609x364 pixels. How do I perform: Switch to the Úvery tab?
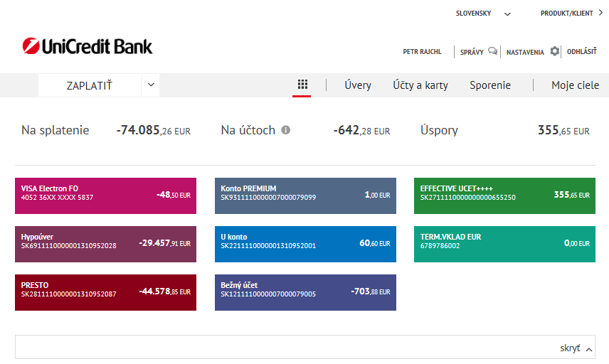point(358,85)
